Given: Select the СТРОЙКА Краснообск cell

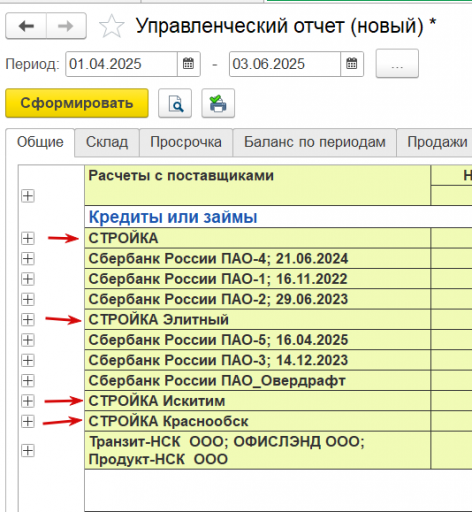Looking at the screenshot, I should pos(257,421).
